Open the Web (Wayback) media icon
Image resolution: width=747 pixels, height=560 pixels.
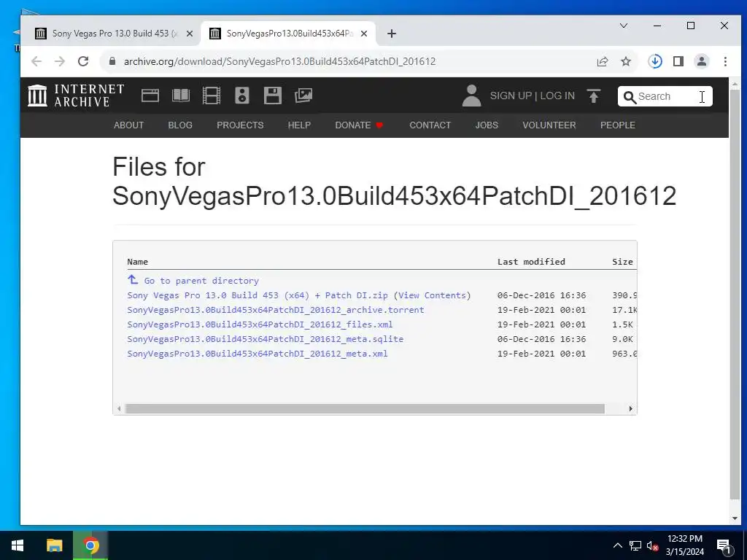[x=150, y=96]
